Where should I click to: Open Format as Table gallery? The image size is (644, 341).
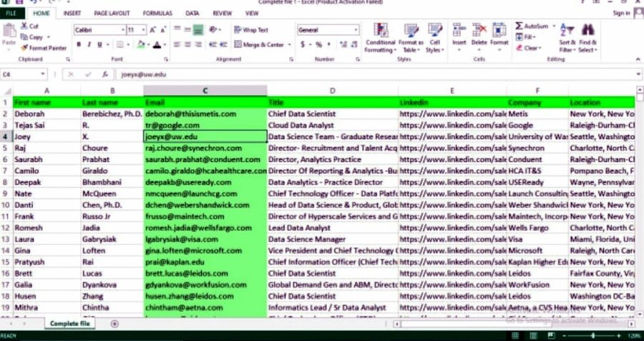pyautogui.click(x=411, y=38)
